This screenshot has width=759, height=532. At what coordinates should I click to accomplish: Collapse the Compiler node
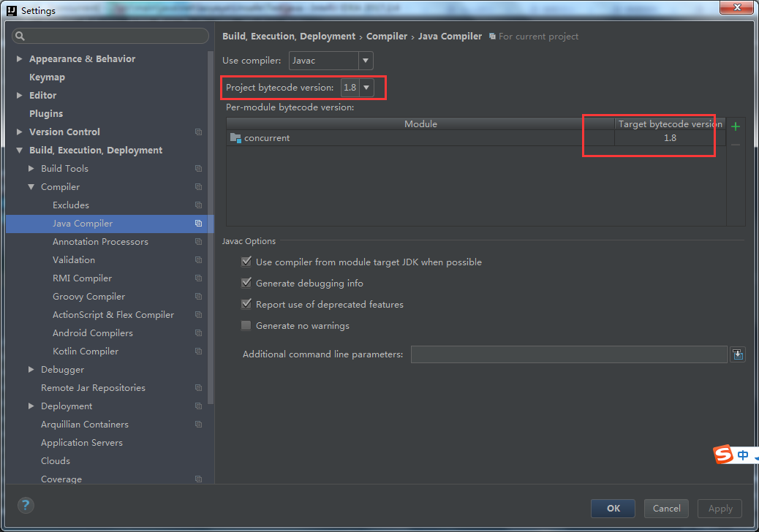[x=31, y=186]
